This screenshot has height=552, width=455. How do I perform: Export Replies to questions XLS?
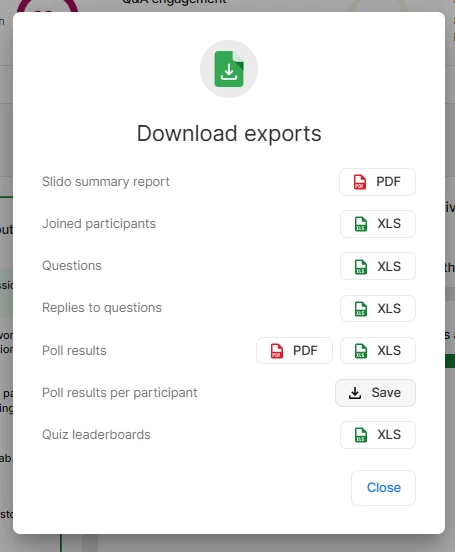(x=378, y=308)
